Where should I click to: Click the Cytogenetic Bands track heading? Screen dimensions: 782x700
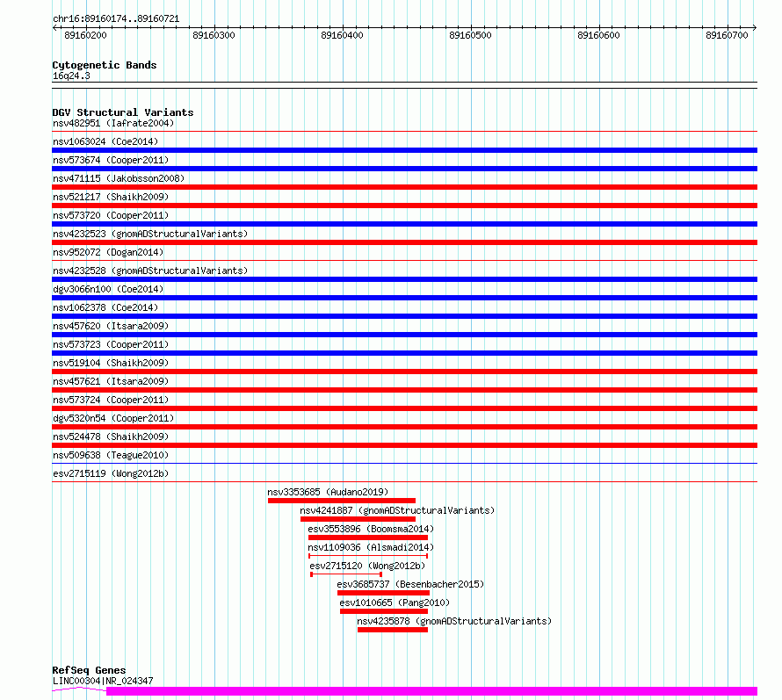pyautogui.click(x=105, y=65)
